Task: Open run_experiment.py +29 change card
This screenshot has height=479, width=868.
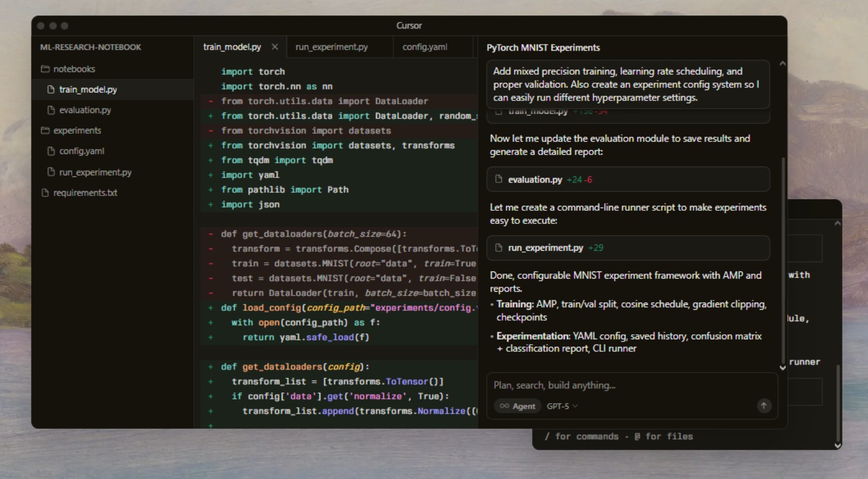Action: [x=627, y=247]
